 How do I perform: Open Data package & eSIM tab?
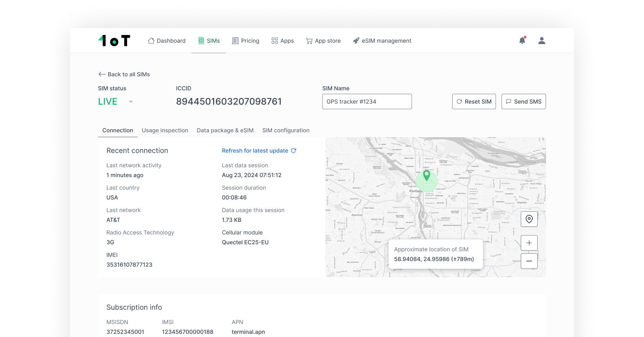(x=225, y=130)
